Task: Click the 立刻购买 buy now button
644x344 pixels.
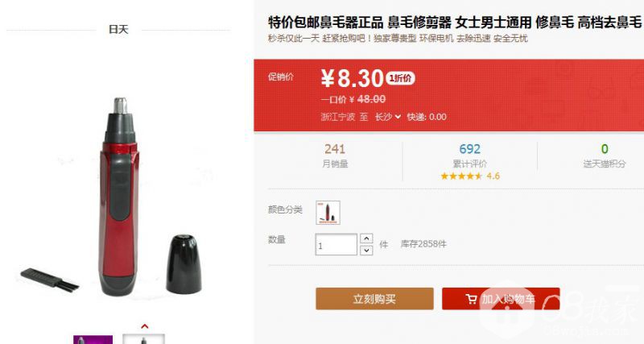Action: [x=374, y=299]
